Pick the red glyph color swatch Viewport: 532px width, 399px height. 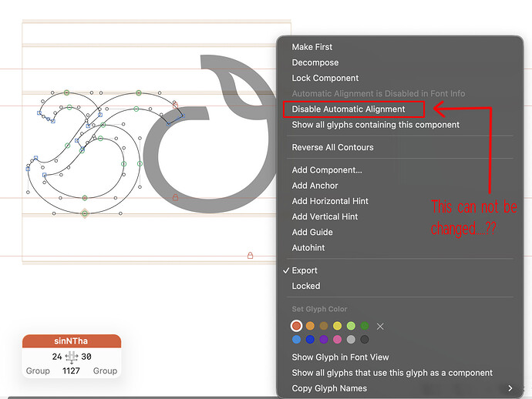tap(296, 326)
